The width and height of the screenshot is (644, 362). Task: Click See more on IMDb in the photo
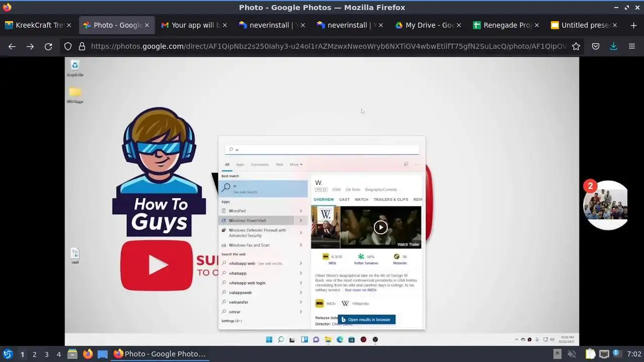pyautogui.click(x=360, y=290)
